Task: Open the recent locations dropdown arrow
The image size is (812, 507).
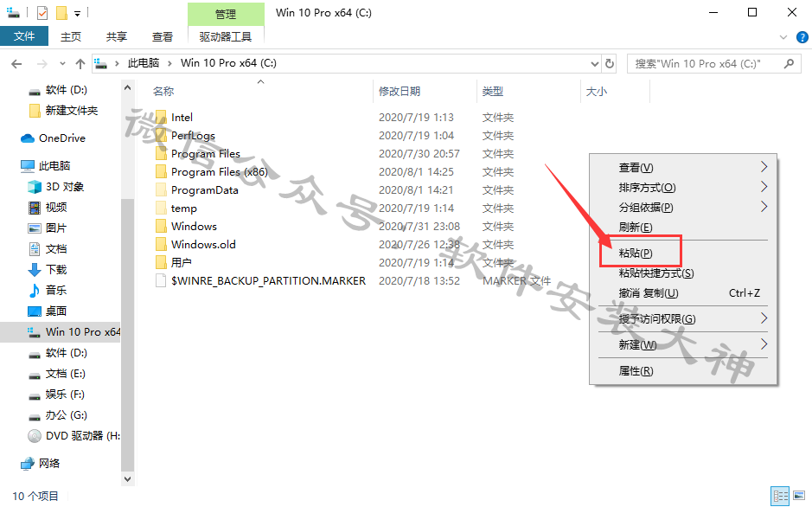Action: [x=62, y=64]
